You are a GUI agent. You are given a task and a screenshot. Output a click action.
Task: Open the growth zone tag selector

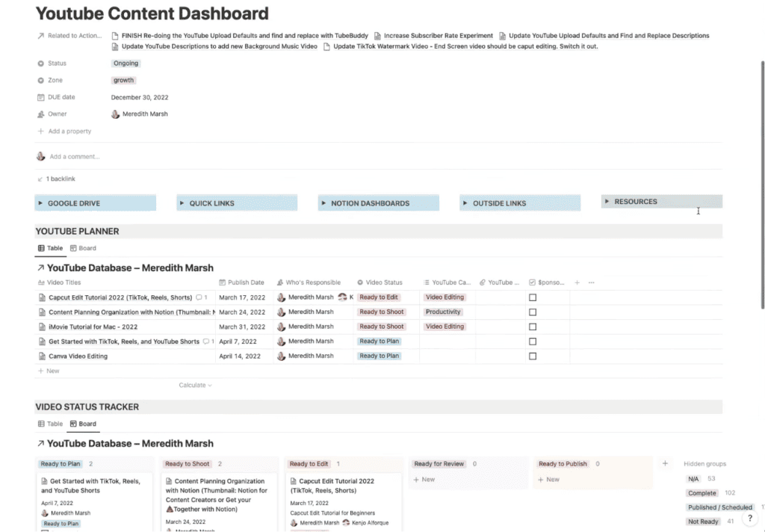pos(123,80)
